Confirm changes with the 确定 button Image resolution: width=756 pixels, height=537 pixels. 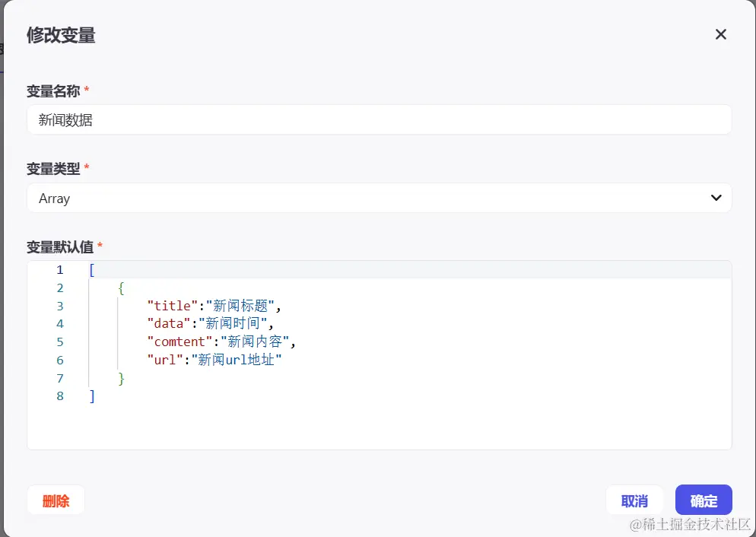(704, 500)
